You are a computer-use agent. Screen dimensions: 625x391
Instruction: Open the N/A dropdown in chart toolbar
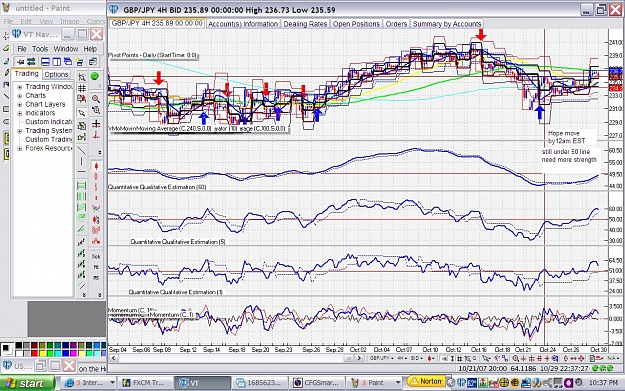tap(613, 358)
